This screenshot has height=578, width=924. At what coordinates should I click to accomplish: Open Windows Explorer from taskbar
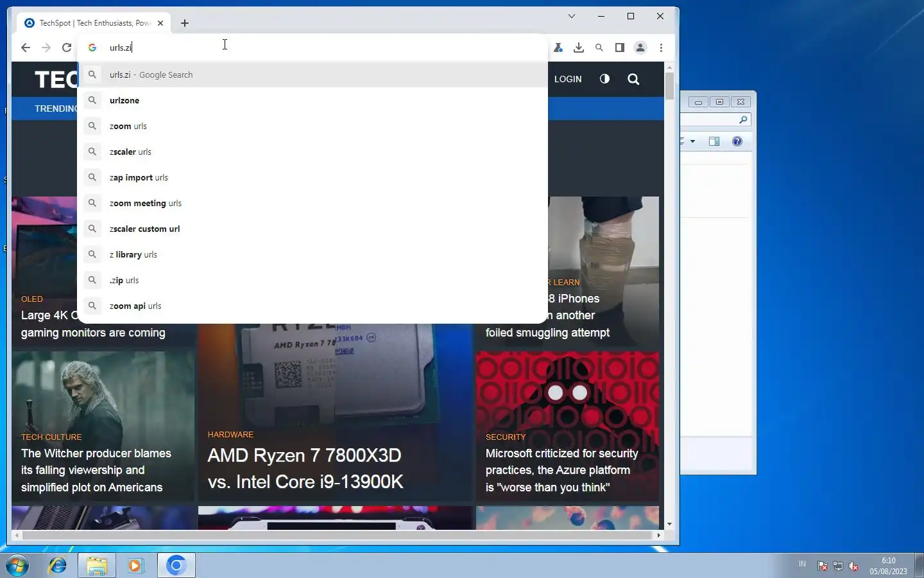click(97, 566)
